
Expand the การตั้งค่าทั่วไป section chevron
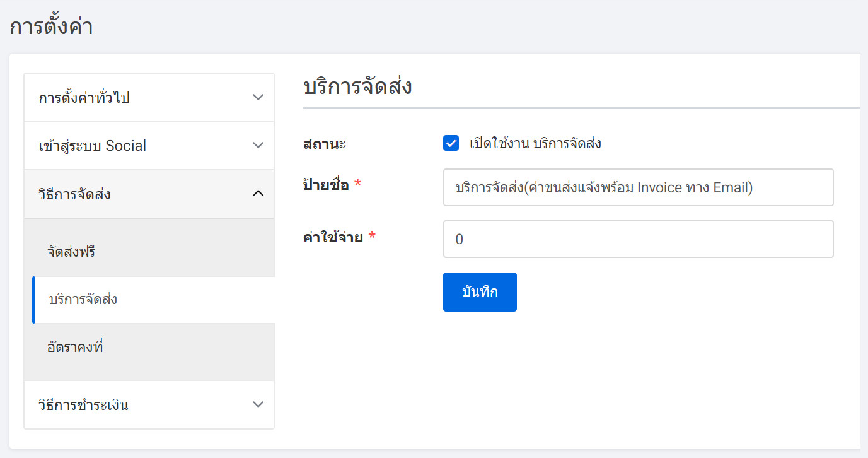pyautogui.click(x=258, y=98)
